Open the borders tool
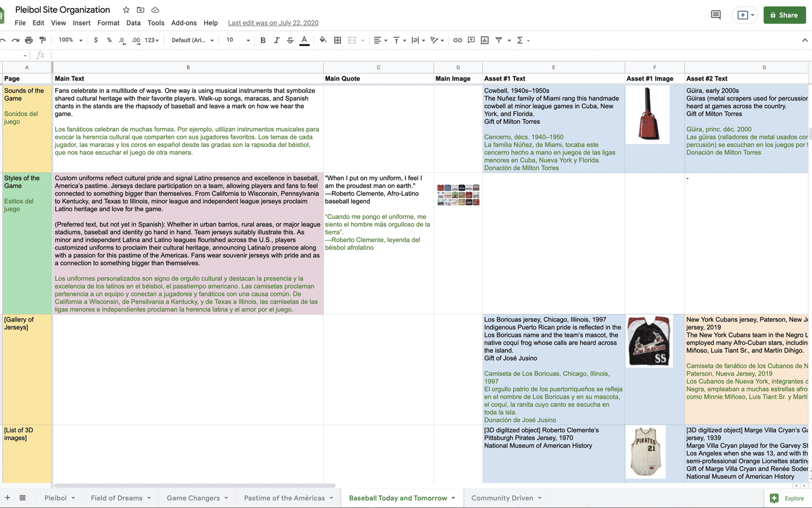 (x=338, y=40)
